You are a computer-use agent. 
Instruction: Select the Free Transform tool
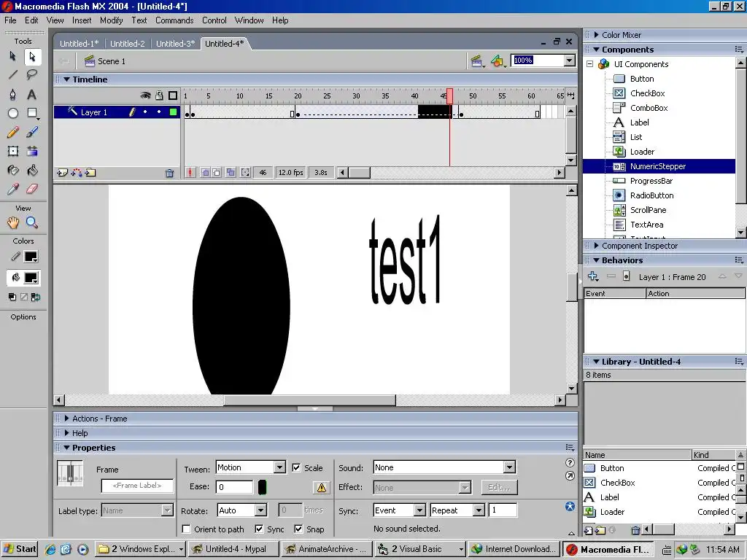point(13,152)
